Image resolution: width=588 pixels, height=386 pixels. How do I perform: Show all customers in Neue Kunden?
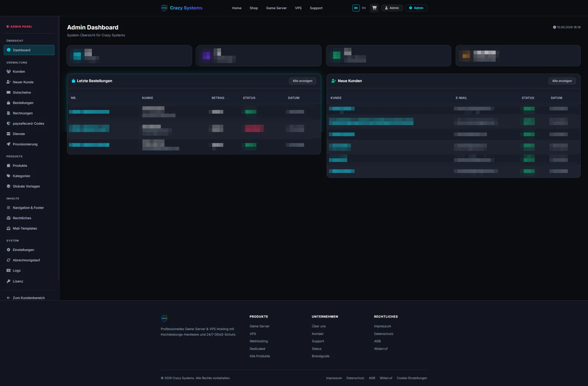pos(562,81)
